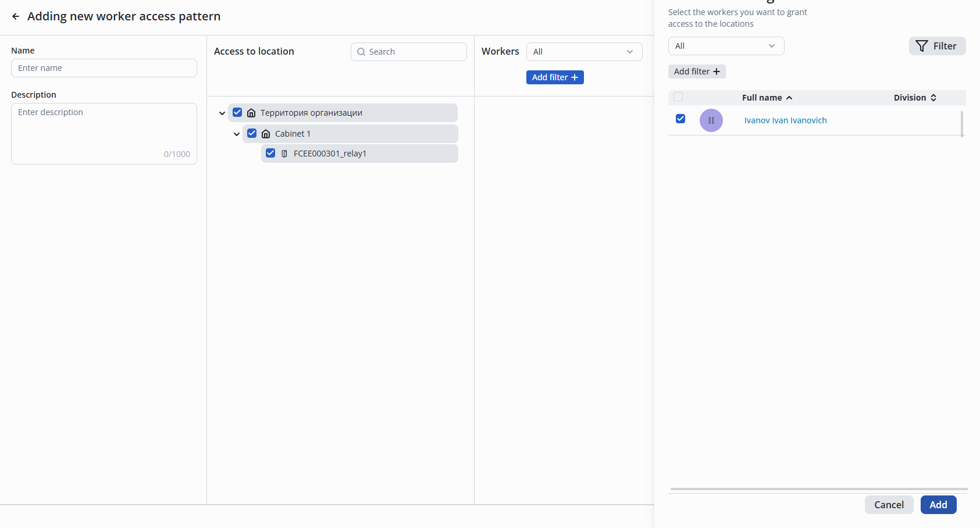980x528 pixels.
Task: Click the back arrow icon
Action: click(x=16, y=16)
